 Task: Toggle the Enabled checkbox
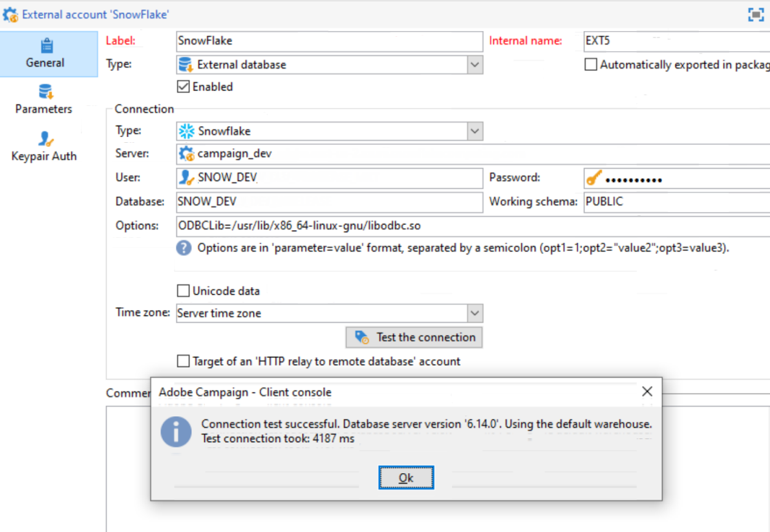click(183, 87)
